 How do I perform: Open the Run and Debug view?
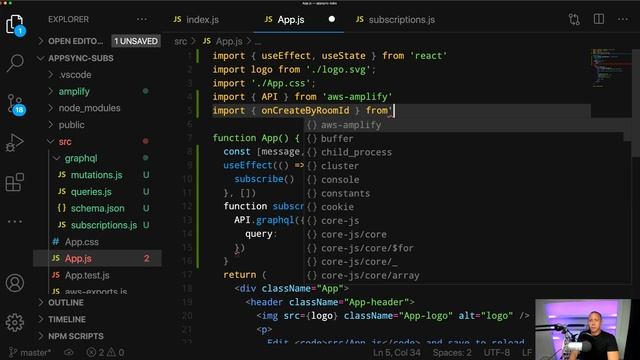coord(15,143)
